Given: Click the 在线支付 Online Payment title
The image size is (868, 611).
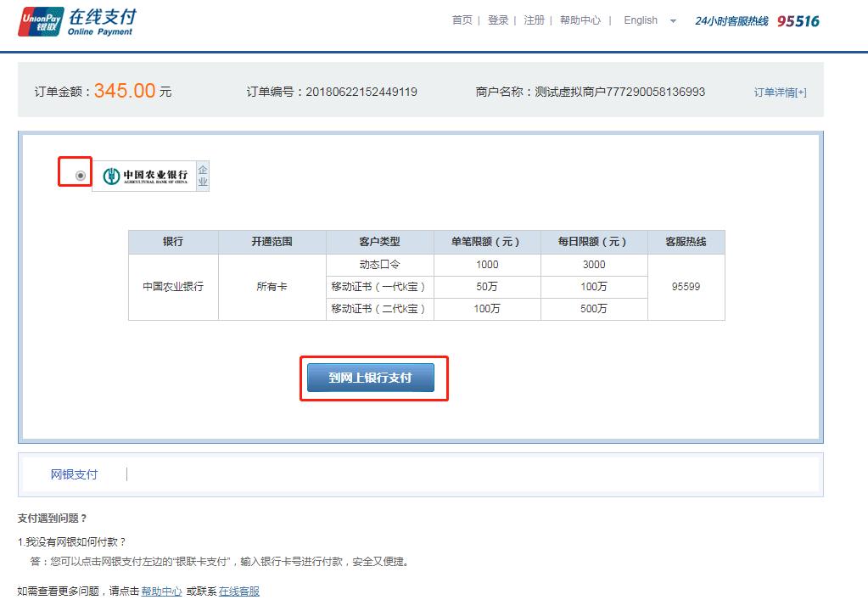Looking at the screenshot, I should tap(100, 22).
